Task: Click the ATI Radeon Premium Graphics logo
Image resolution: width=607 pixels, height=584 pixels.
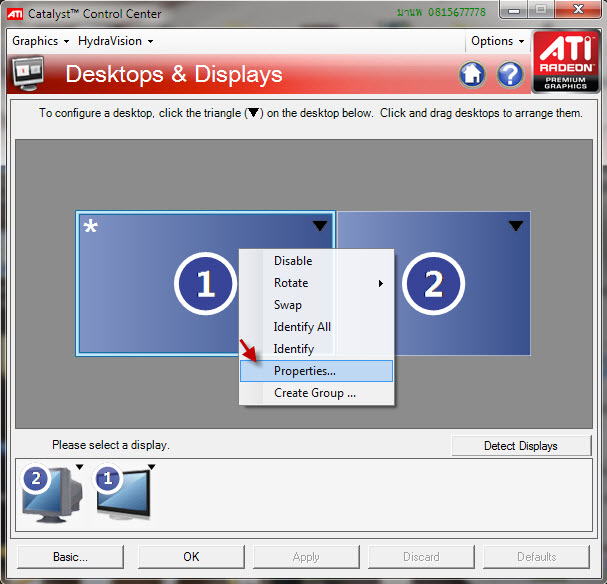Action: tap(566, 62)
